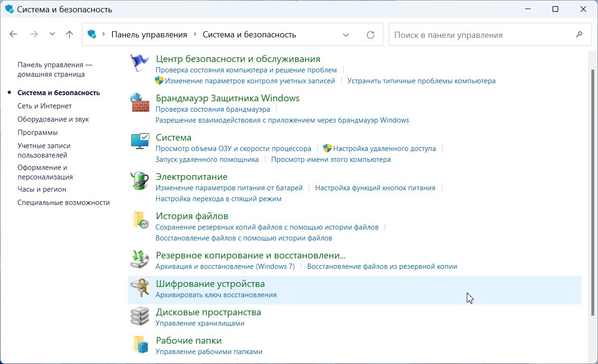
Task: Click the Windows Defender Firewall brick-wall icon
Action: pyautogui.click(x=139, y=101)
